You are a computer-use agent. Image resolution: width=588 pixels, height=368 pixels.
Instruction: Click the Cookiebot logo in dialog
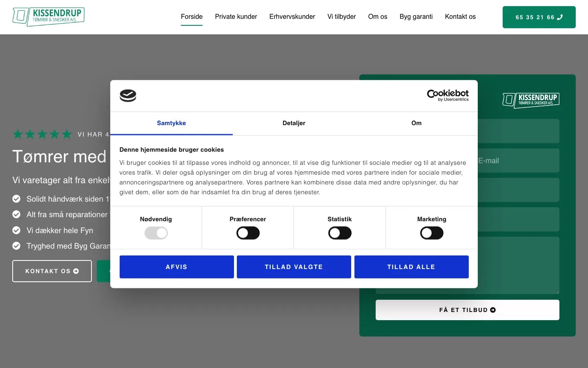tap(448, 95)
